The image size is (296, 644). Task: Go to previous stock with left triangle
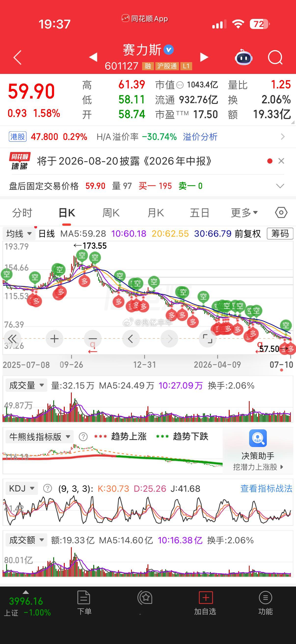[x=94, y=57]
